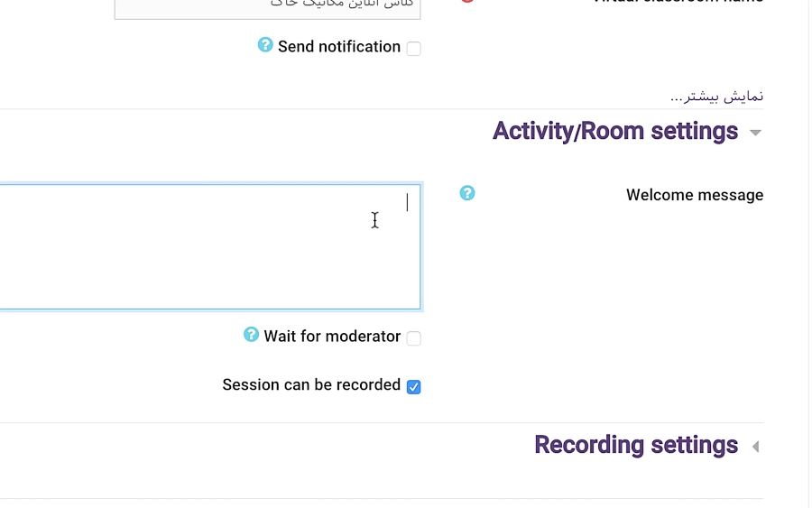Click the help icon beside Send notification
Screen dimensions: 812x508
pos(265,45)
